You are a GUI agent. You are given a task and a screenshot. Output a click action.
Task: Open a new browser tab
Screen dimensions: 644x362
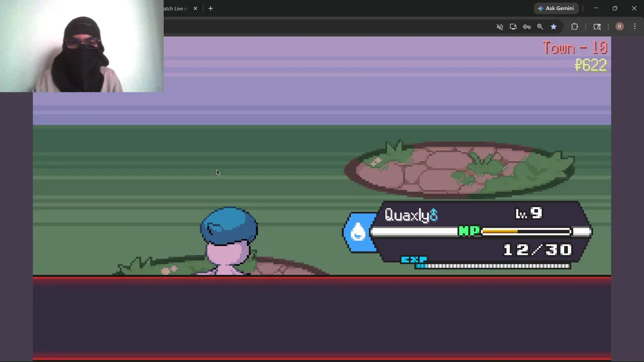coord(210,9)
